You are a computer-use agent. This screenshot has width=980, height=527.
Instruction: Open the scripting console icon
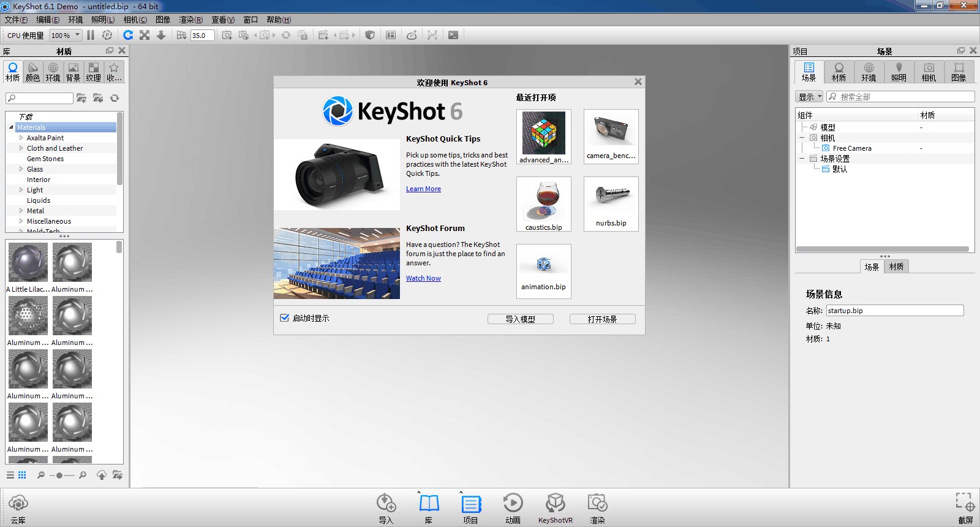[453, 35]
